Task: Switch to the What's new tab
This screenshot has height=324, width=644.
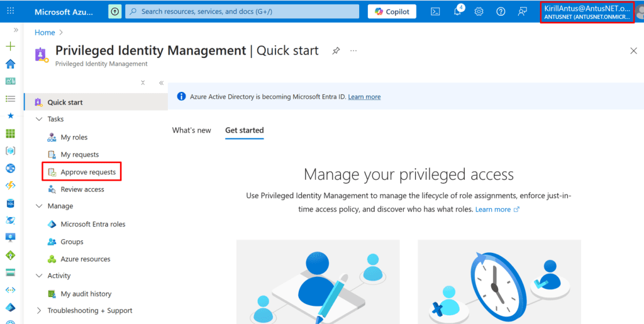Action: click(x=192, y=130)
